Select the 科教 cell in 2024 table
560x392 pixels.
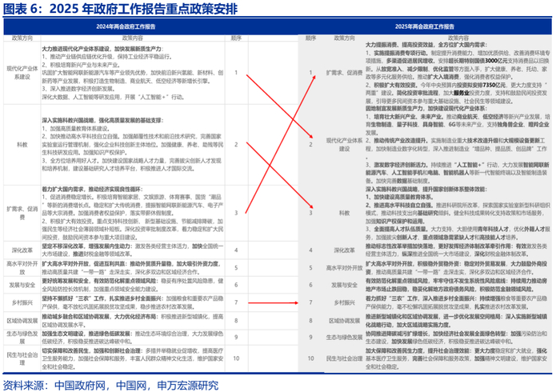point(22,145)
